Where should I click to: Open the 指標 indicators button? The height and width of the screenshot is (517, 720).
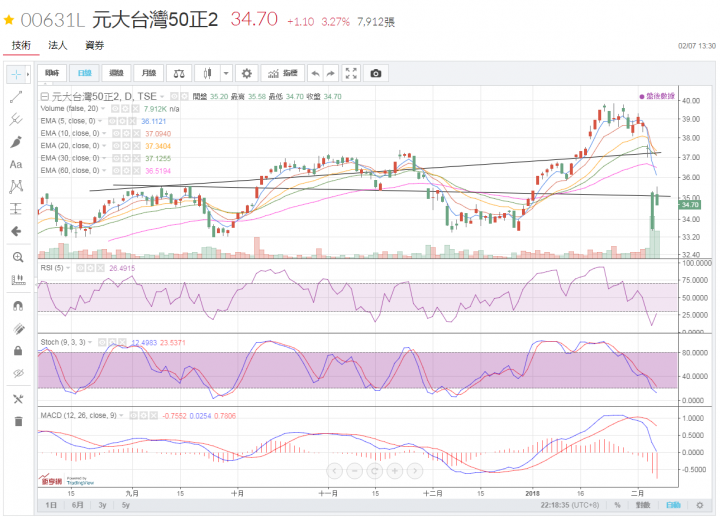(x=282, y=73)
